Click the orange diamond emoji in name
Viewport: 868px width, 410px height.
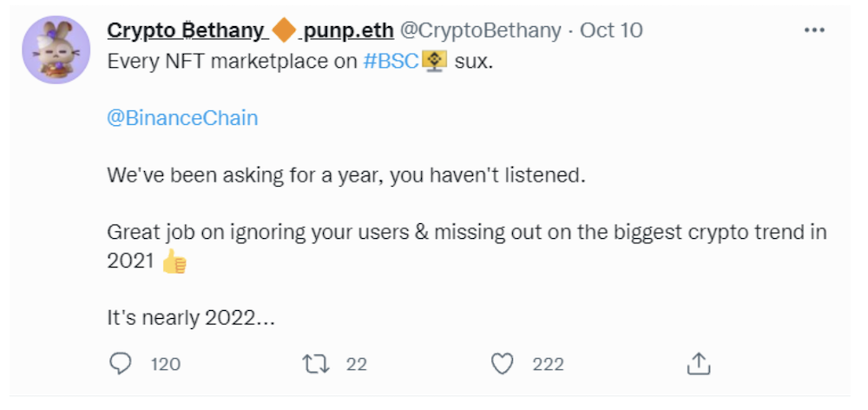(285, 31)
